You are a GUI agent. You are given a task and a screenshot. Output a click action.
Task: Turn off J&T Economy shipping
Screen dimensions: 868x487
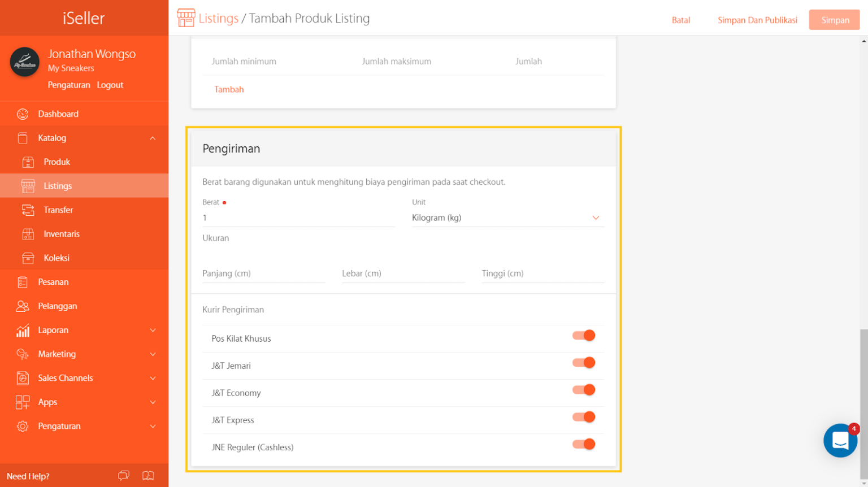(584, 389)
